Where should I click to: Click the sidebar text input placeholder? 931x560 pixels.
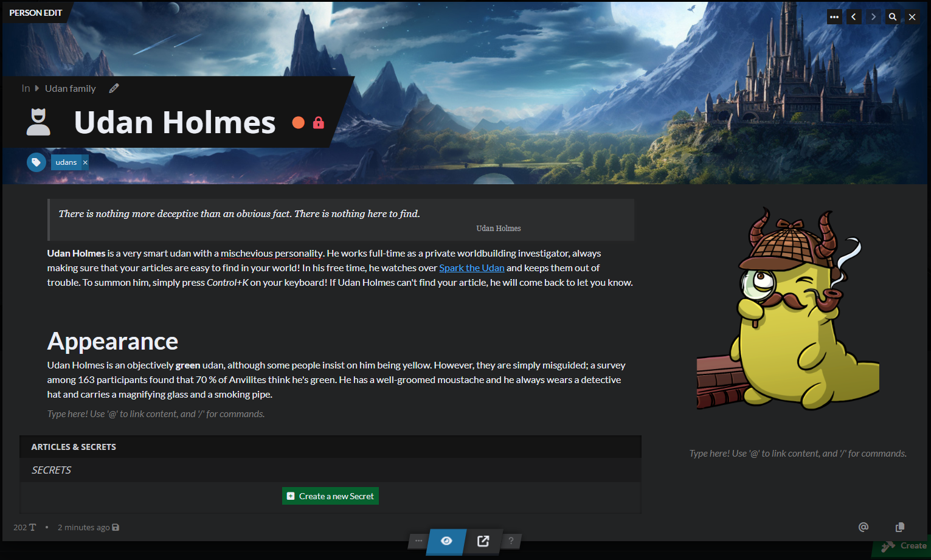(798, 454)
